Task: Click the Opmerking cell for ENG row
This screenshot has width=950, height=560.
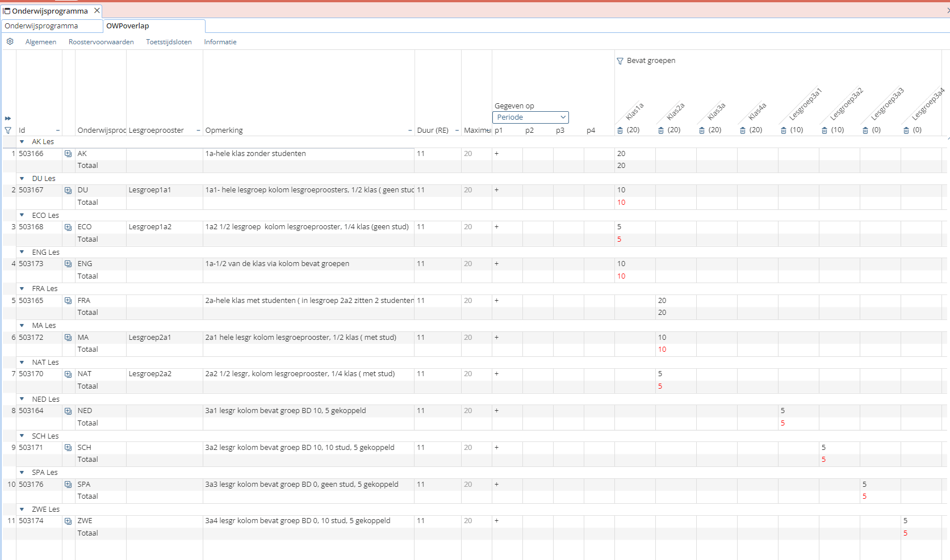Action: click(x=308, y=264)
